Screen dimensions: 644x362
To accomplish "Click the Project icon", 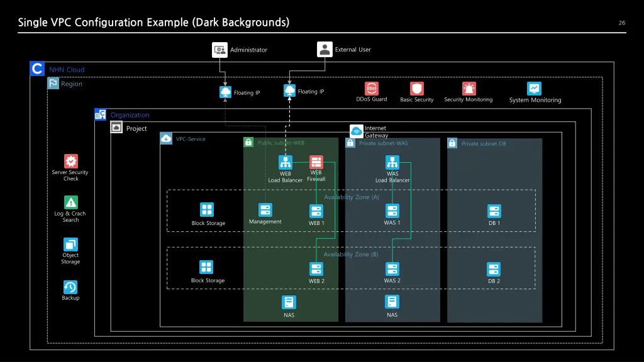I will pos(116,128).
